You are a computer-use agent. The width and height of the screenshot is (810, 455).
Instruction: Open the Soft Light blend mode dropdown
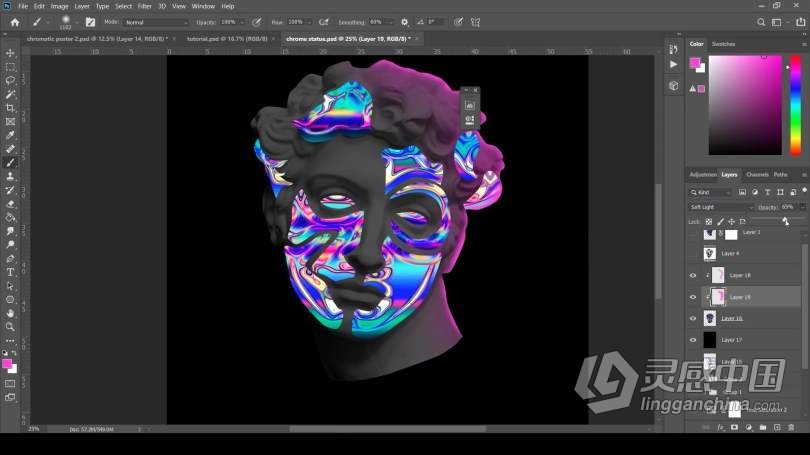point(720,207)
